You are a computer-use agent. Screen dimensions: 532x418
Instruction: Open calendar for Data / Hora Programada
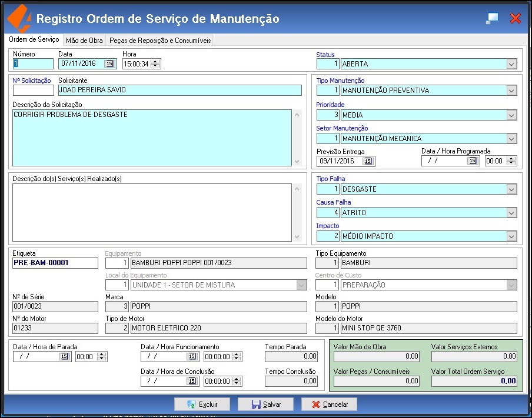(x=473, y=160)
